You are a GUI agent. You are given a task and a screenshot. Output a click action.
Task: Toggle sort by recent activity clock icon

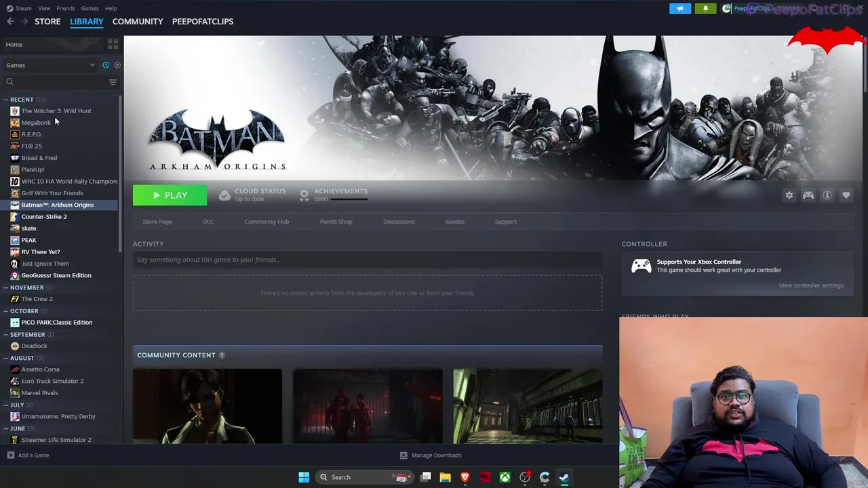click(106, 65)
